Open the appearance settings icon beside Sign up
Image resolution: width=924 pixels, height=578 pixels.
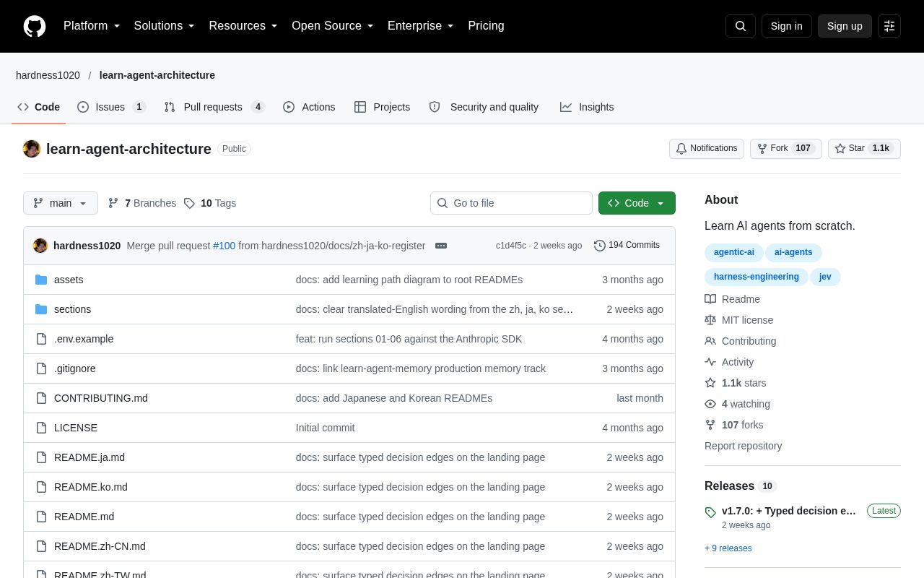[889, 26]
